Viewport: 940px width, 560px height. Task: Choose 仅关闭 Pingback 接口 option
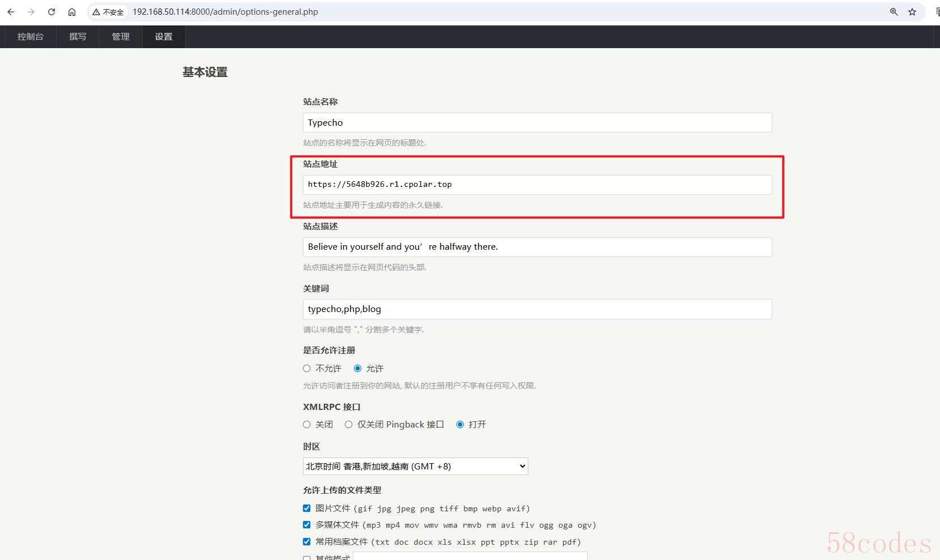(349, 425)
